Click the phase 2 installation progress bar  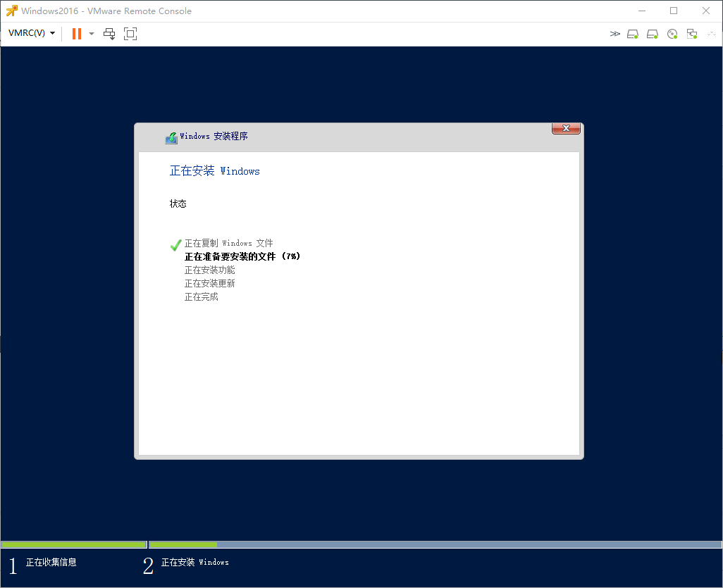click(x=435, y=544)
